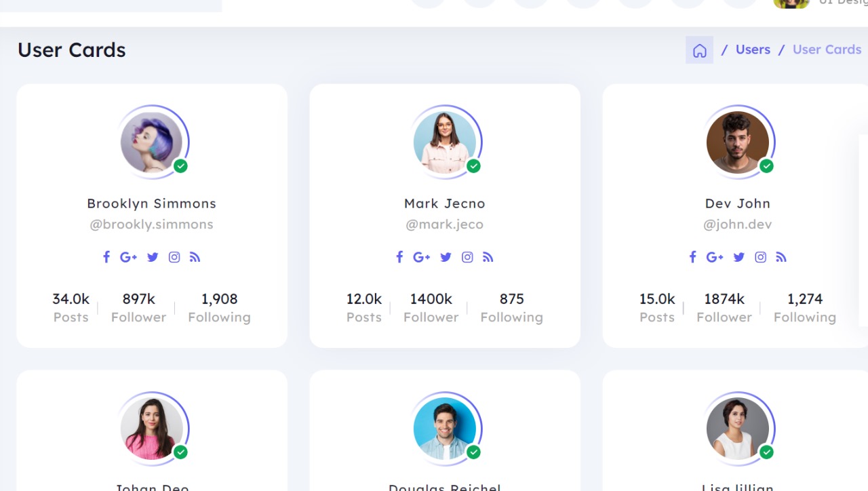Click Mark Jecno's 1400k Follower count

[x=431, y=299]
